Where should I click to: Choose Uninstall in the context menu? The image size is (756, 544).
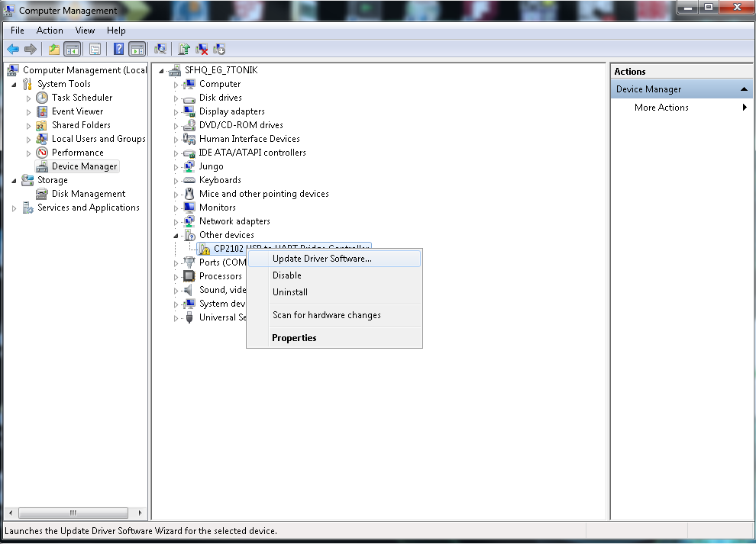(334, 292)
